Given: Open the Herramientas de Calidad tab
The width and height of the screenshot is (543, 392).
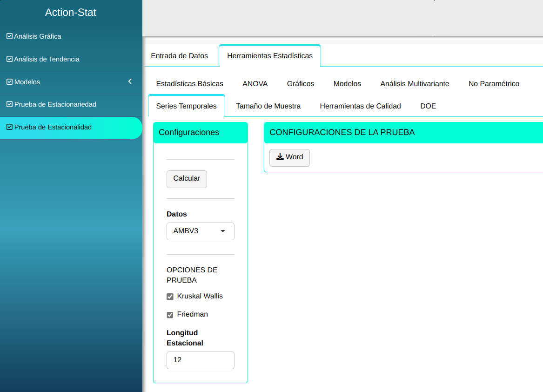Looking at the screenshot, I should [x=360, y=106].
